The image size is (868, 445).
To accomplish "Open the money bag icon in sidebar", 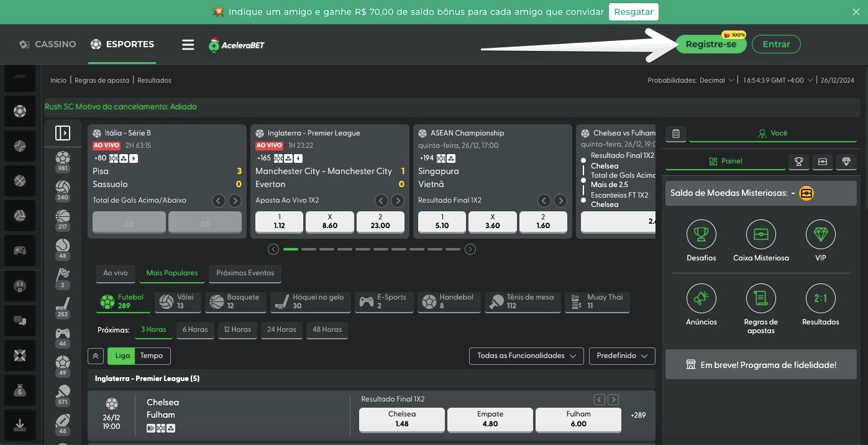I will 20,391.
